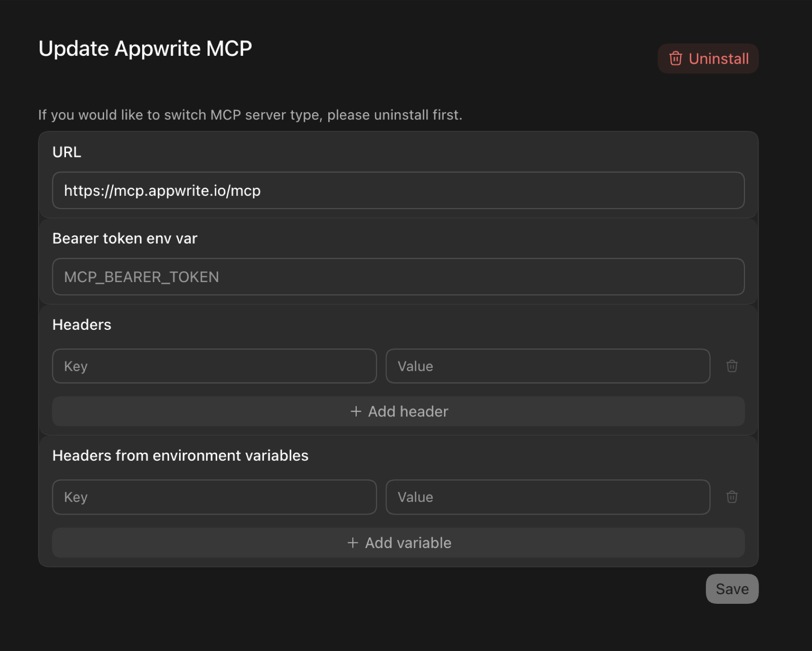Viewport: 812px width, 651px height.
Task: Click the 'Bearer token env var' label
Action: coord(125,238)
